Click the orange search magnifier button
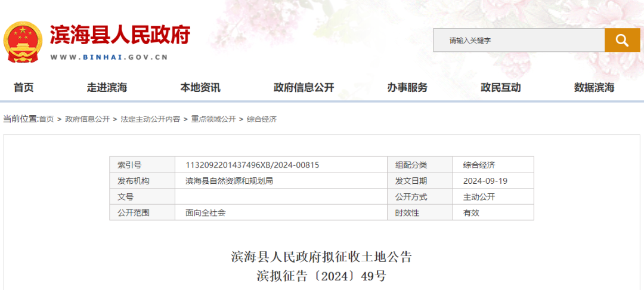This screenshot has width=644, height=290. pos(622,40)
